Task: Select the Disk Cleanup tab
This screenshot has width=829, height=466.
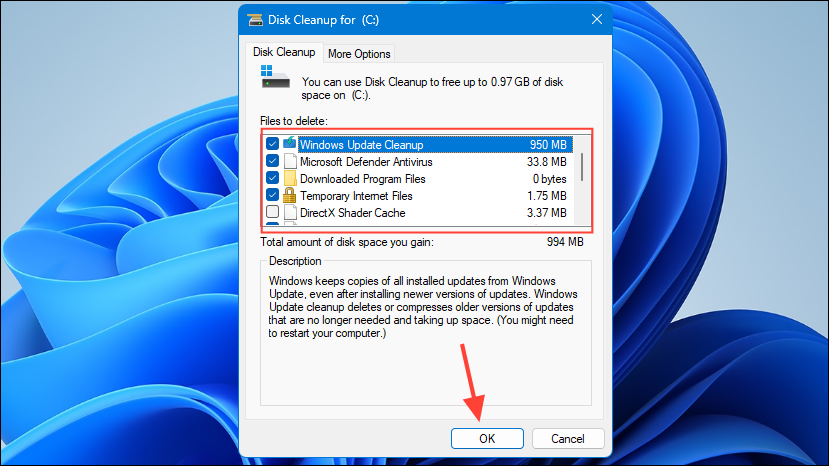Action: [284, 52]
